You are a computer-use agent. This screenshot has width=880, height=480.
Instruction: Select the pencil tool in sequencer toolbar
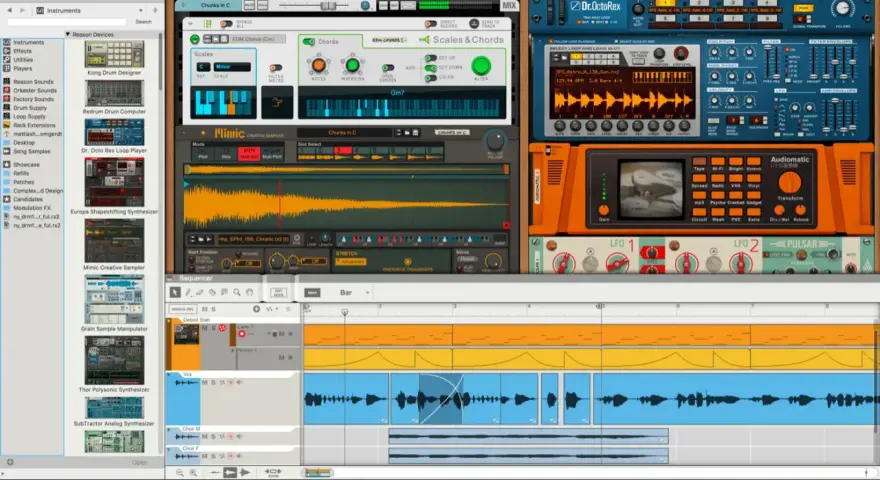point(188,292)
